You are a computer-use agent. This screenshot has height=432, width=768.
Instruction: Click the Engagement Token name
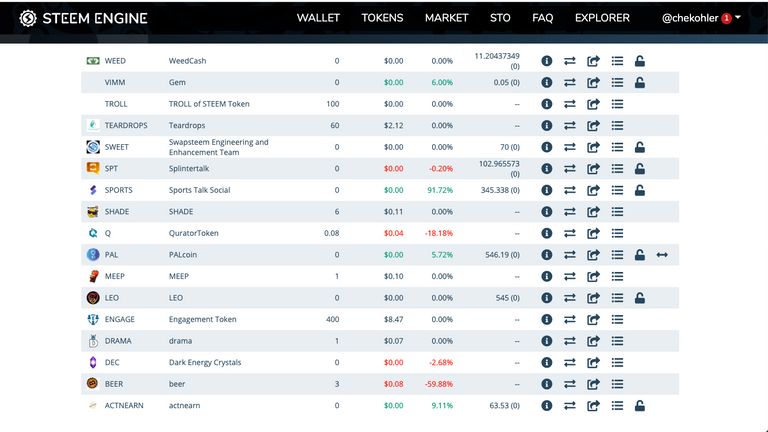202,319
